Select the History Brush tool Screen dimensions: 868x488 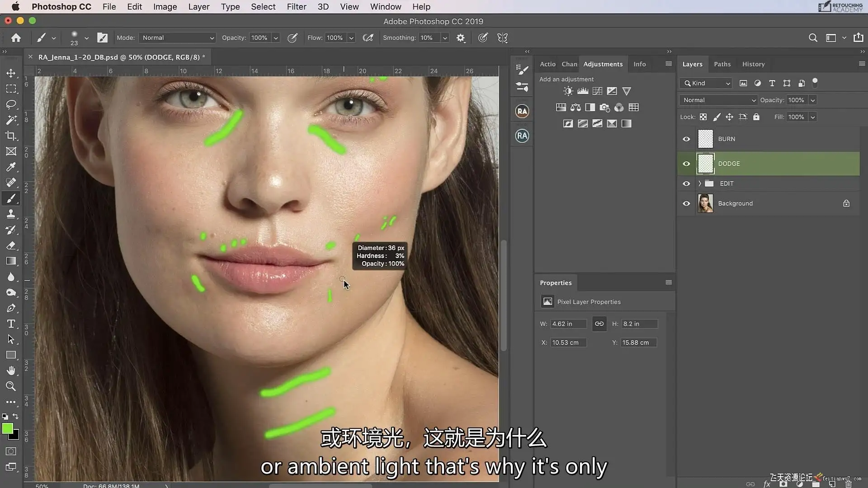tap(11, 230)
